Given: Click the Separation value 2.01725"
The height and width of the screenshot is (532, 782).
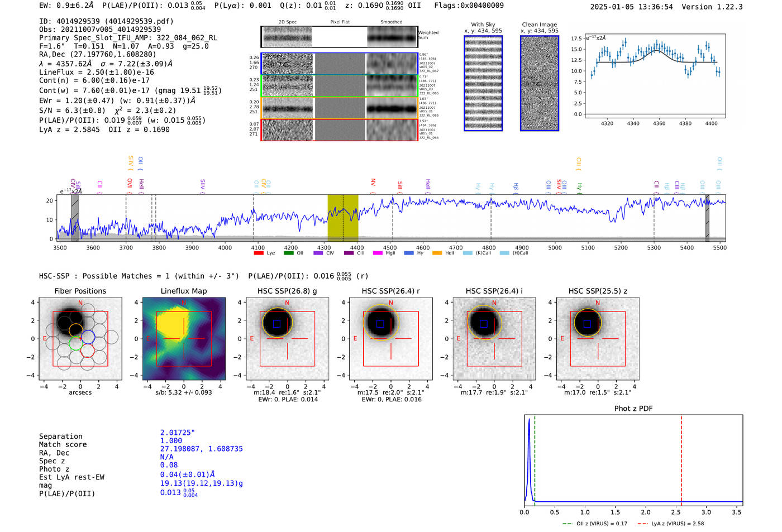Looking at the screenshot, I should tap(178, 433).
